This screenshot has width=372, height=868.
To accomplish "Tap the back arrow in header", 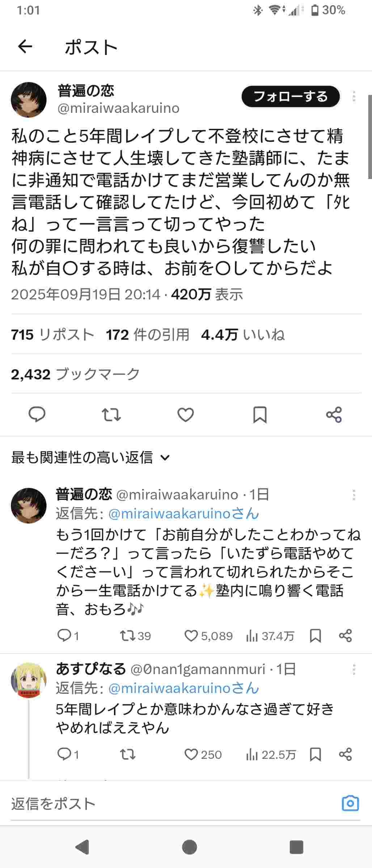I will 25,47.
